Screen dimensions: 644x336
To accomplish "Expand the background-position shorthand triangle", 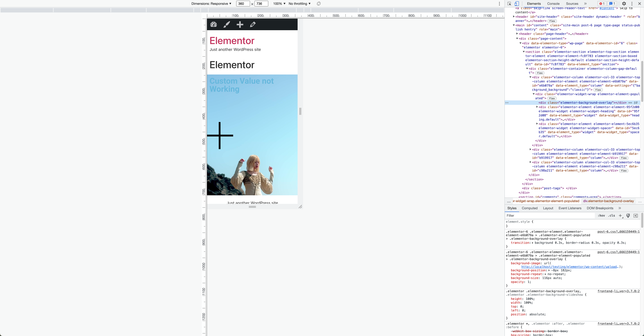I will [x=549, y=270].
